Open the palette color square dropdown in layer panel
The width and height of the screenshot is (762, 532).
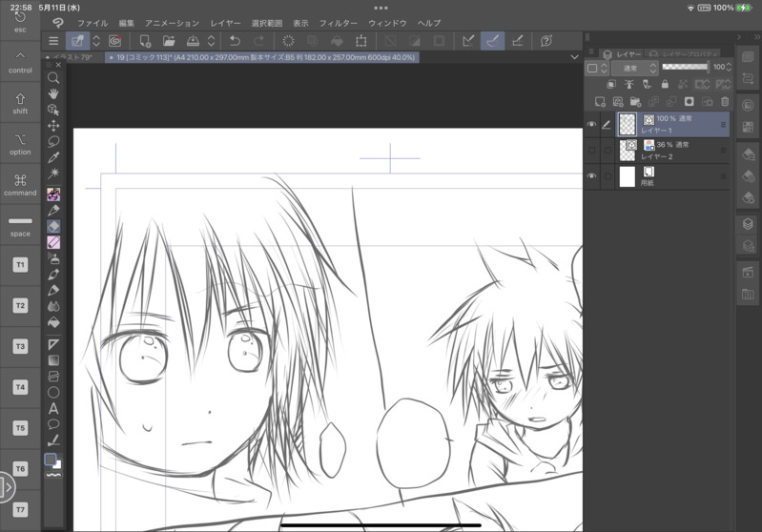(597, 68)
